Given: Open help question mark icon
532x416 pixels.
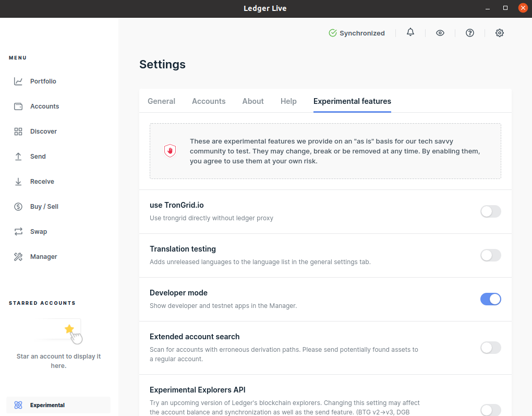Looking at the screenshot, I should (x=470, y=33).
